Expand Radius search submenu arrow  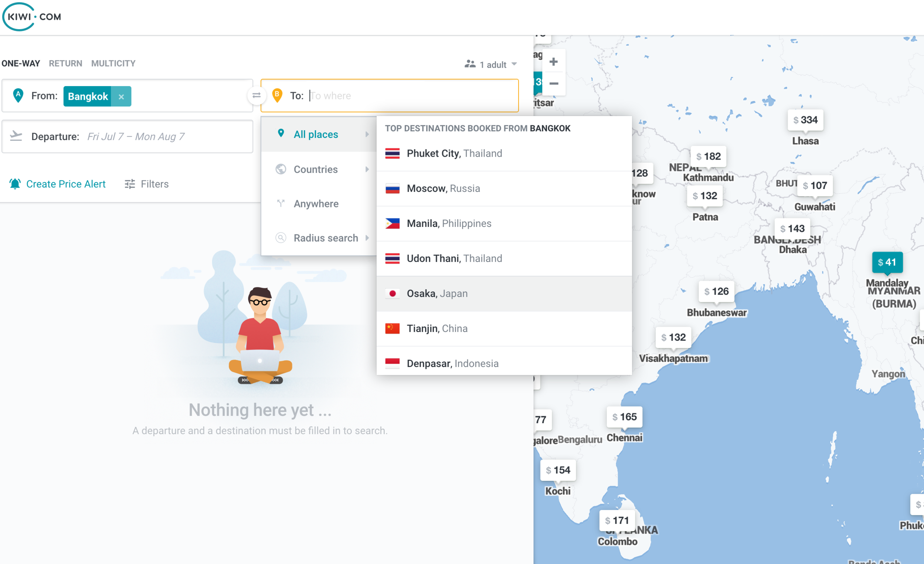(367, 238)
